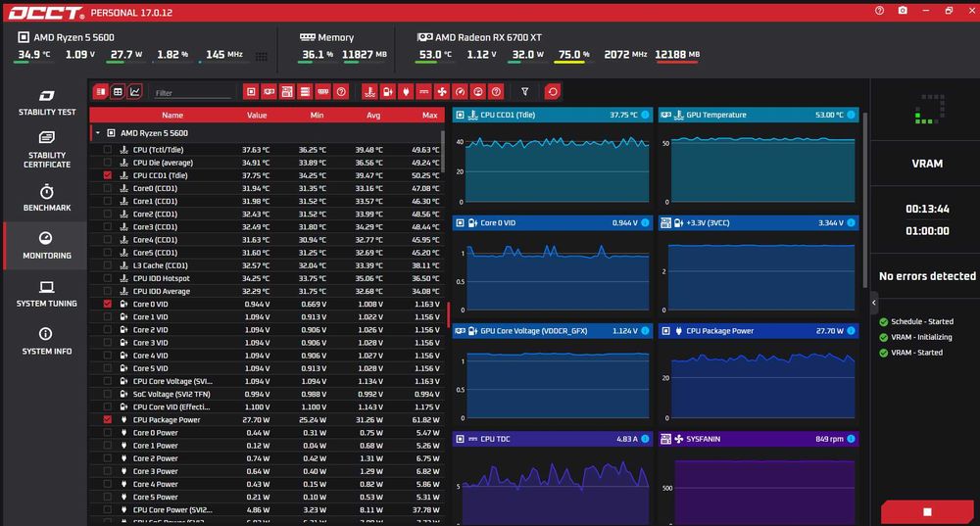Sort the table by the Min column
Viewport: 980px width, 526px height.
pos(317,115)
